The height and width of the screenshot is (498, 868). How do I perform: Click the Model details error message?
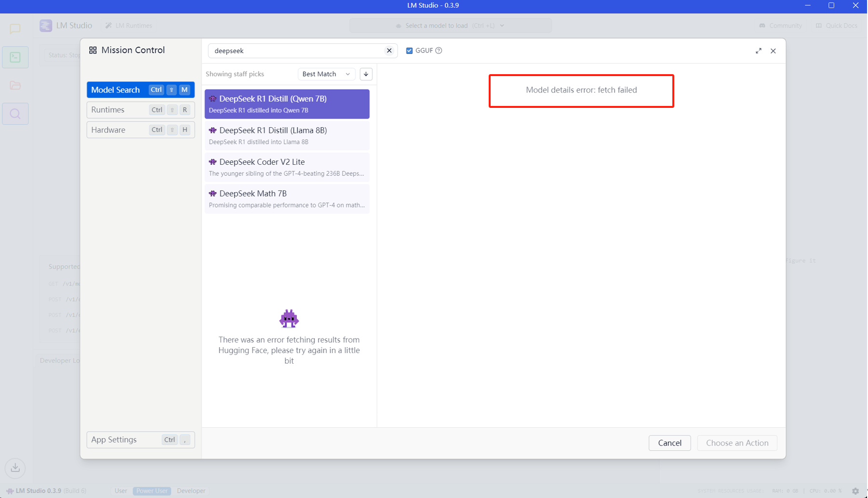[581, 90]
